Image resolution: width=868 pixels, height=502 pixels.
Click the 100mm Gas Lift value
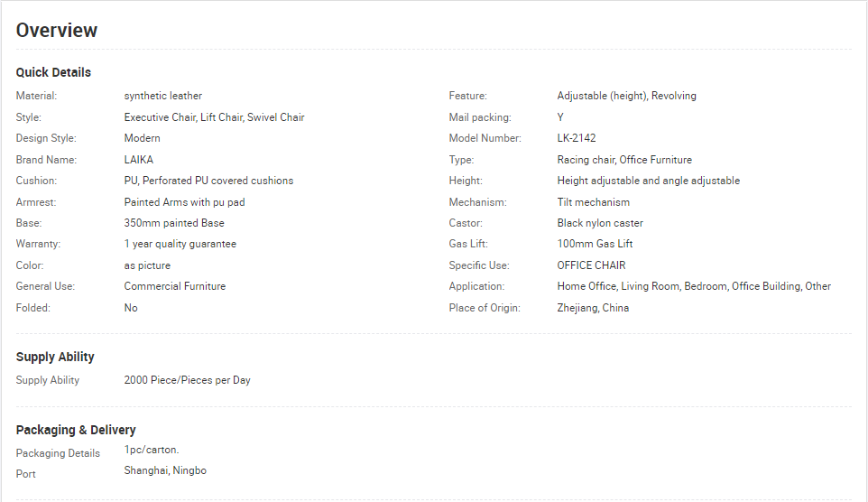[595, 244]
